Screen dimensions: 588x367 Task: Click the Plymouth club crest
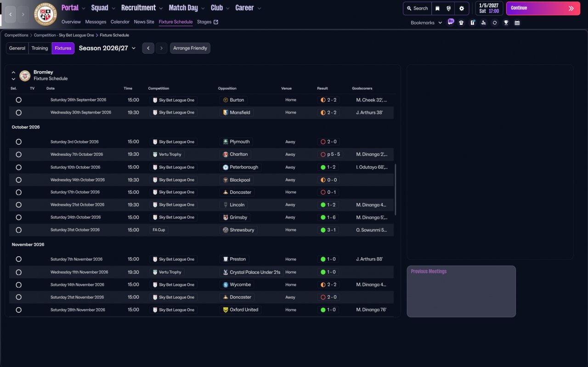[x=226, y=142]
